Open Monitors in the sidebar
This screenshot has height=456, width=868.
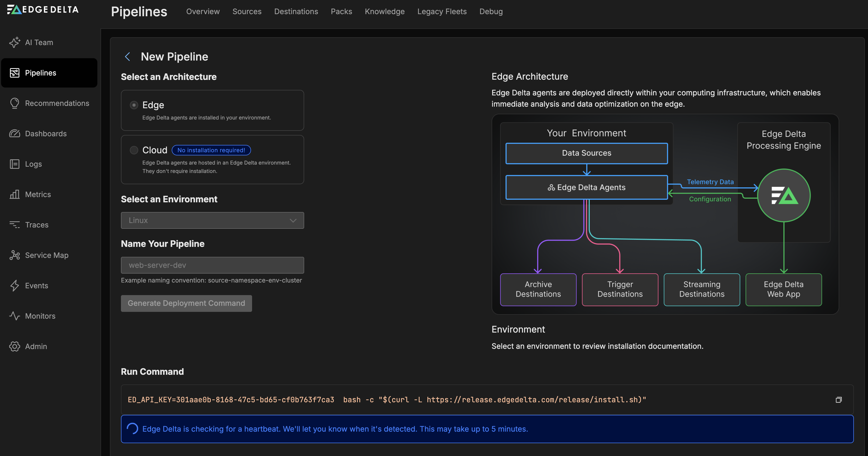[40, 316]
